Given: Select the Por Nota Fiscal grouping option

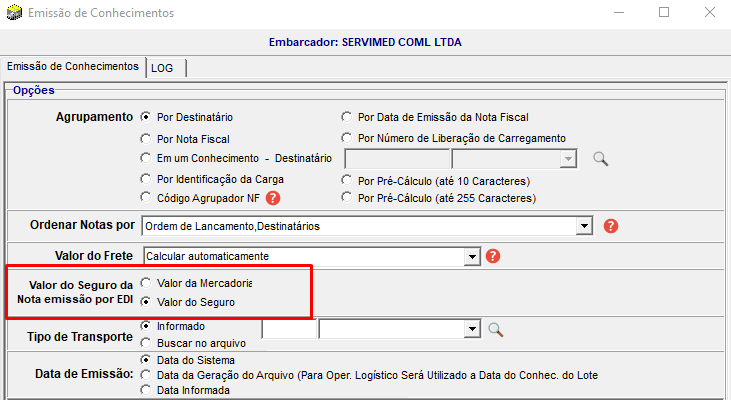Looking at the screenshot, I should tap(147, 139).
